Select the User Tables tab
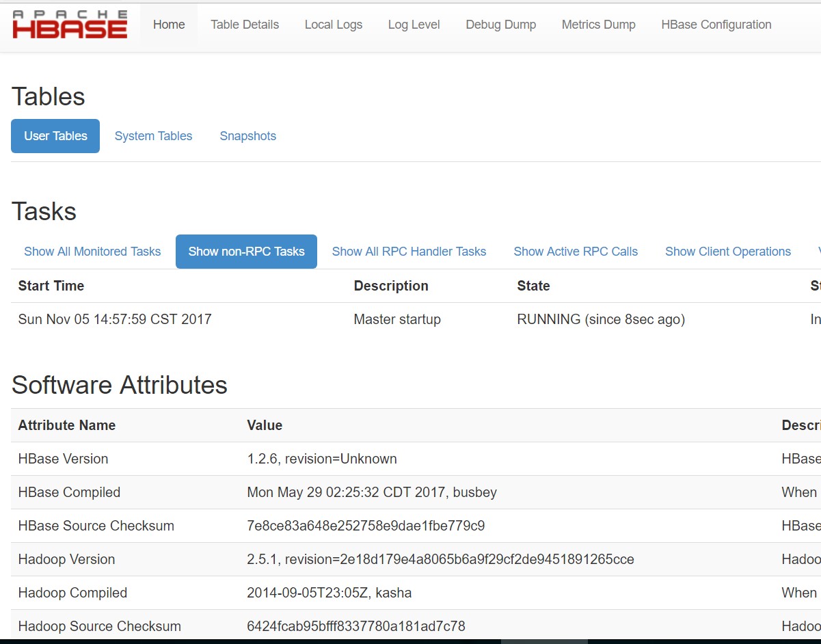821x644 pixels. [55, 136]
